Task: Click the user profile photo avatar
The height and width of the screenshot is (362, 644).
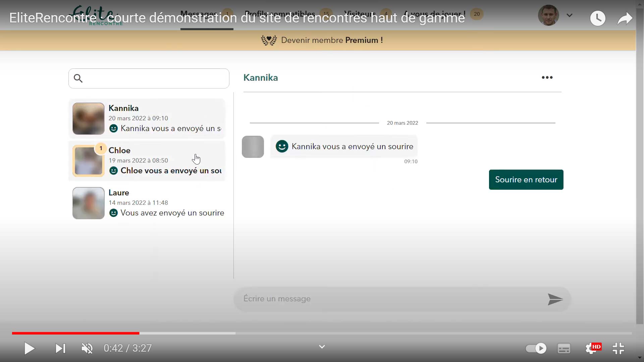Action: pyautogui.click(x=548, y=15)
